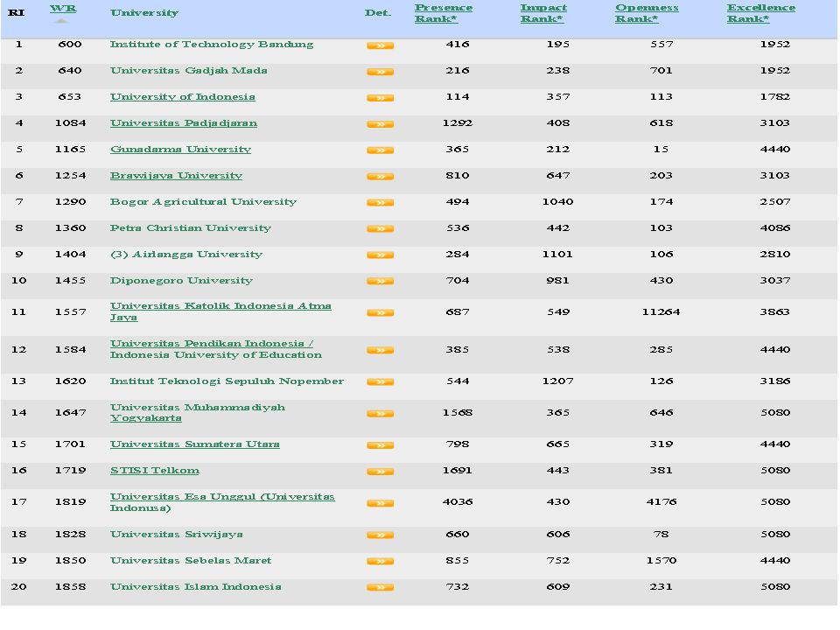Open Universitas Sebelas Maret link
The image size is (840, 630).
click(x=191, y=560)
